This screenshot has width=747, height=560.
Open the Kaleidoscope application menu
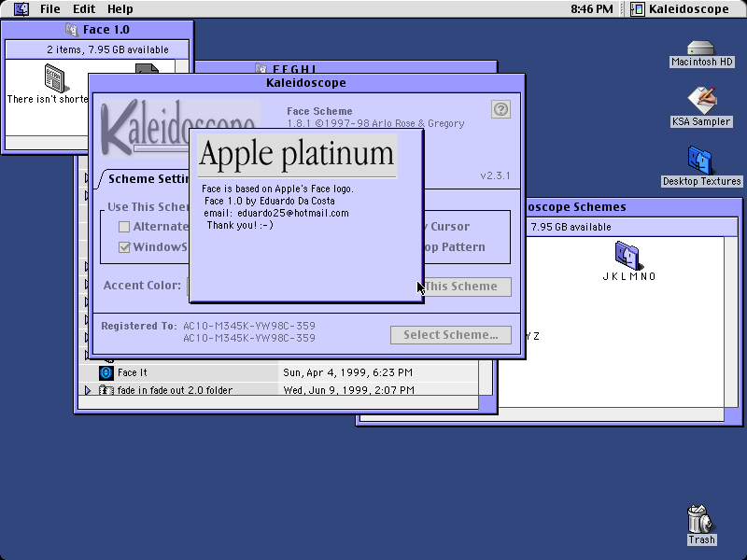coord(680,9)
